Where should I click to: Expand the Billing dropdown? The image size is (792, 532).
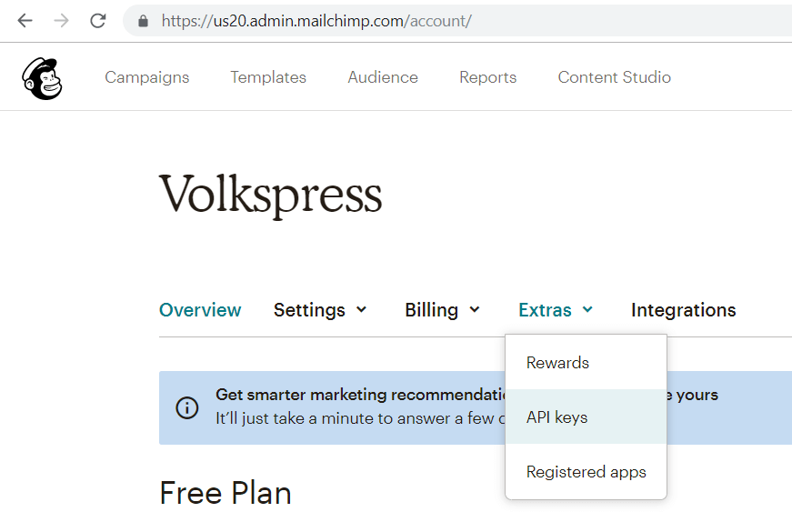tap(442, 310)
